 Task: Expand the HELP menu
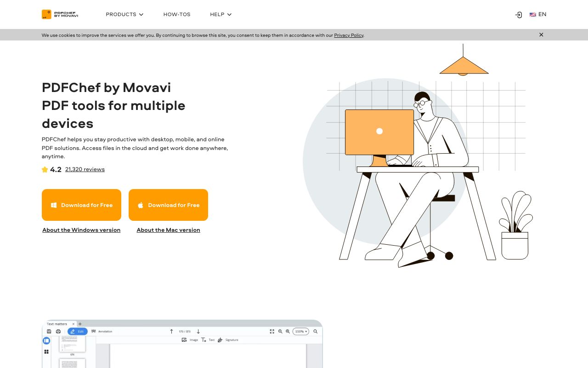[221, 15]
